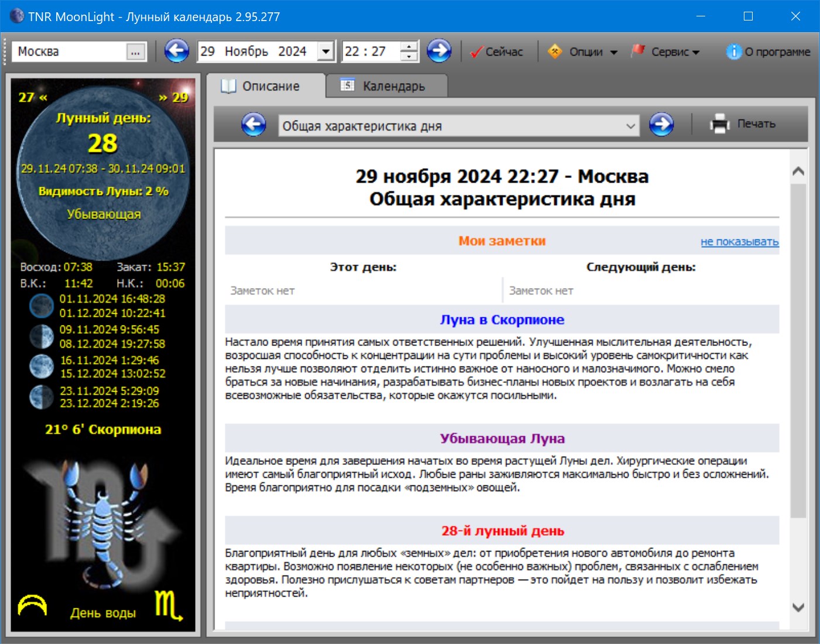The height and width of the screenshot is (644, 820).
Task: Click the first quarter moon icon
Action: tap(42, 336)
